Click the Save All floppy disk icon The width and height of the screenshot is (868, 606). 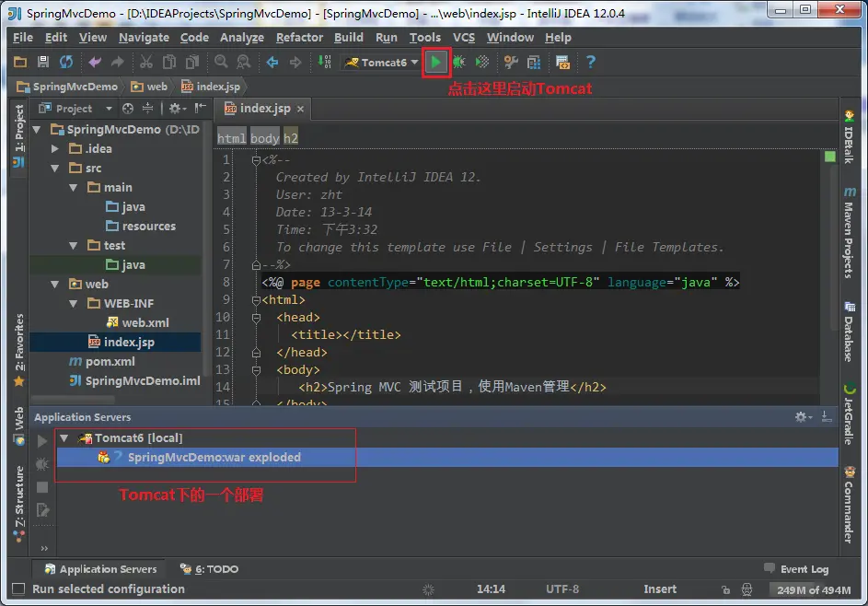(x=43, y=62)
